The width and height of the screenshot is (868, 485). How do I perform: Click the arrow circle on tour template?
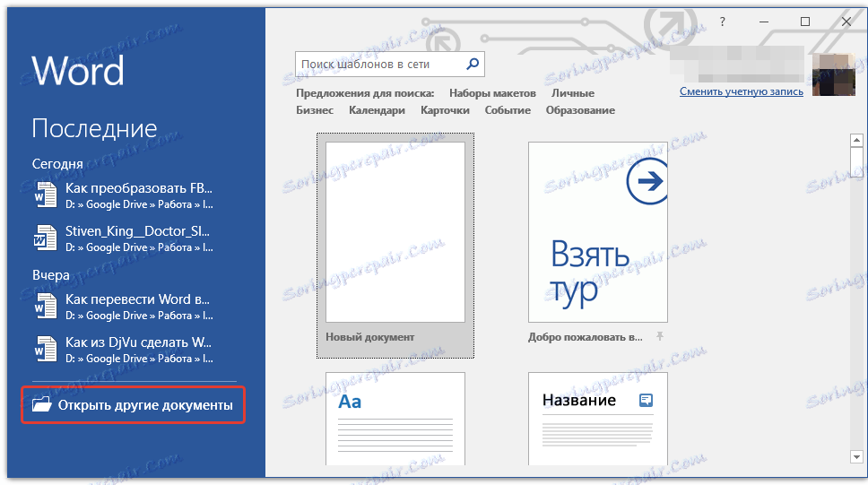pyautogui.click(x=647, y=181)
